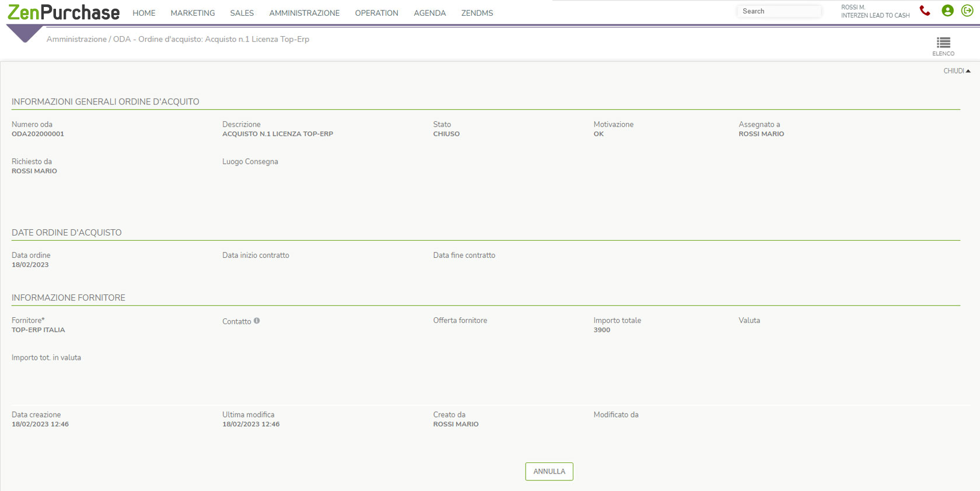Screen dimensions: 980x491
Task: Go to the AMMINISTRAZIONE menu
Action: [304, 13]
